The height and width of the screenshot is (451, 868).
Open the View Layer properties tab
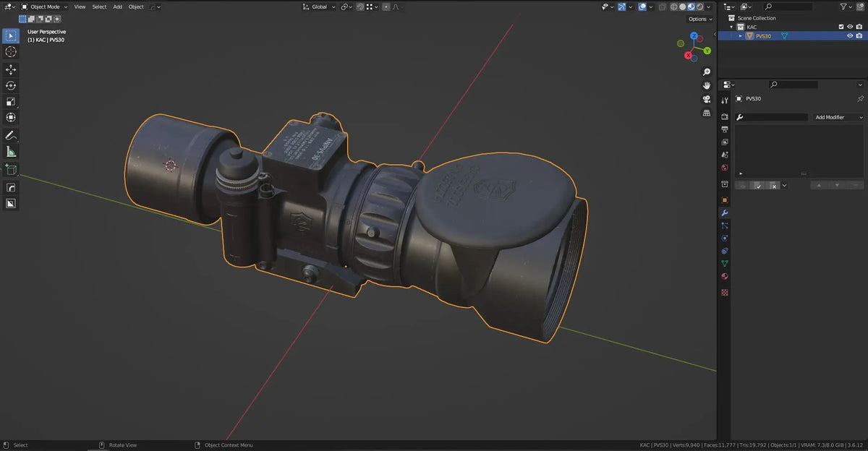[x=725, y=142]
